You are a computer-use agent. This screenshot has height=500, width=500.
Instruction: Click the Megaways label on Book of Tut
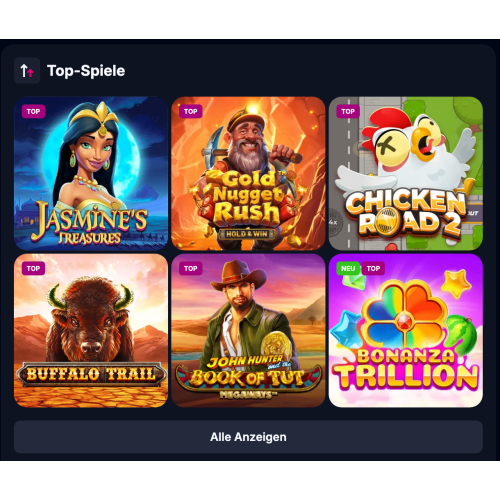tap(248, 395)
